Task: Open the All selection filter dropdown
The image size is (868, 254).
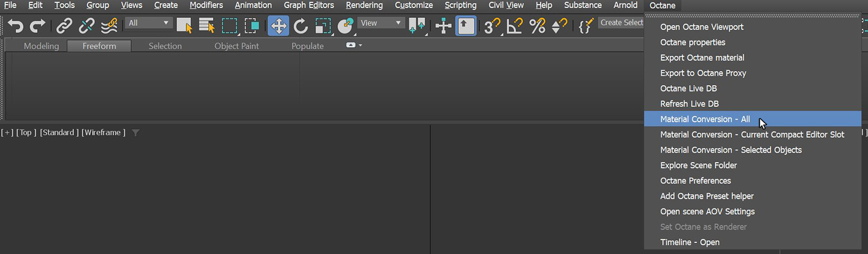Action: click(149, 23)
